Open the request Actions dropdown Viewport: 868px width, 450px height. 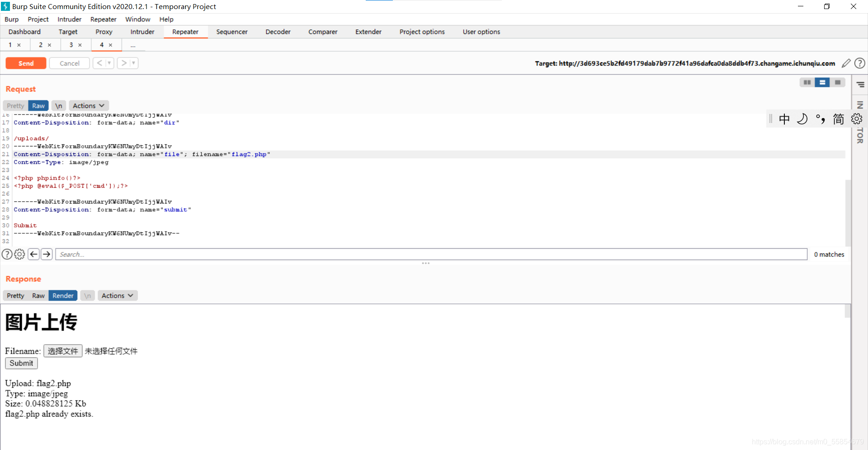tap(89, 106)
